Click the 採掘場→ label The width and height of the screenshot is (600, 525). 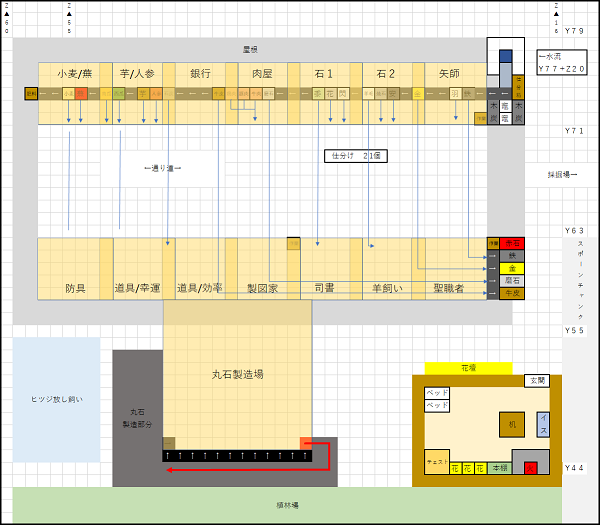[562, 174]
